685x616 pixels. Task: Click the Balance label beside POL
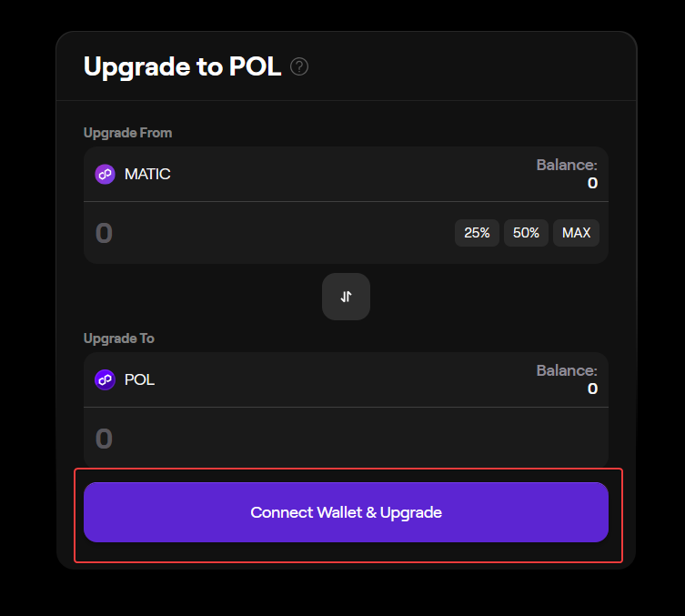click(567, 370)
